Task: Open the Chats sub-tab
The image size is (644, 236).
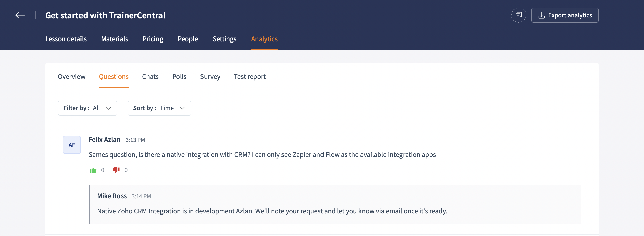Action: [x=150, y=77]
